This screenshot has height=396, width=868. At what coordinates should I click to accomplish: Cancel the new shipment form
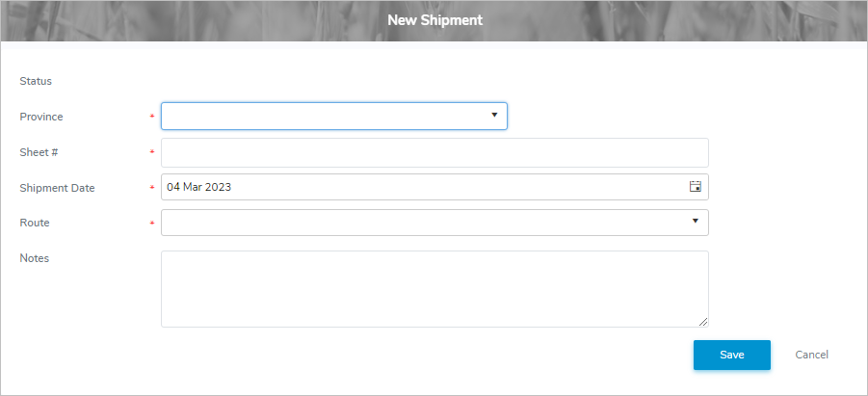tap(811, 355)
